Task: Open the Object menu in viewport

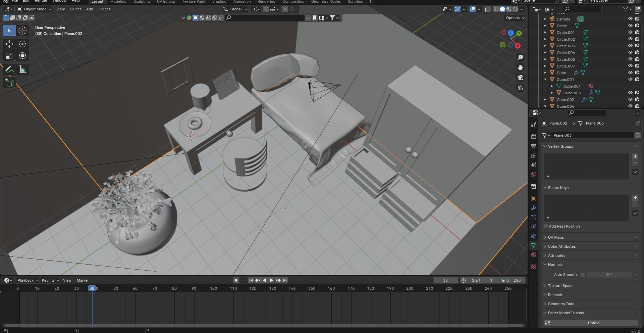Action: pos(104,9)
